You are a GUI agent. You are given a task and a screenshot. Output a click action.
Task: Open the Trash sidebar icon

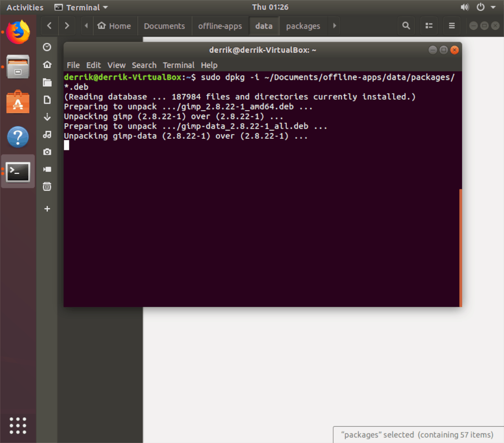(47, 187)
